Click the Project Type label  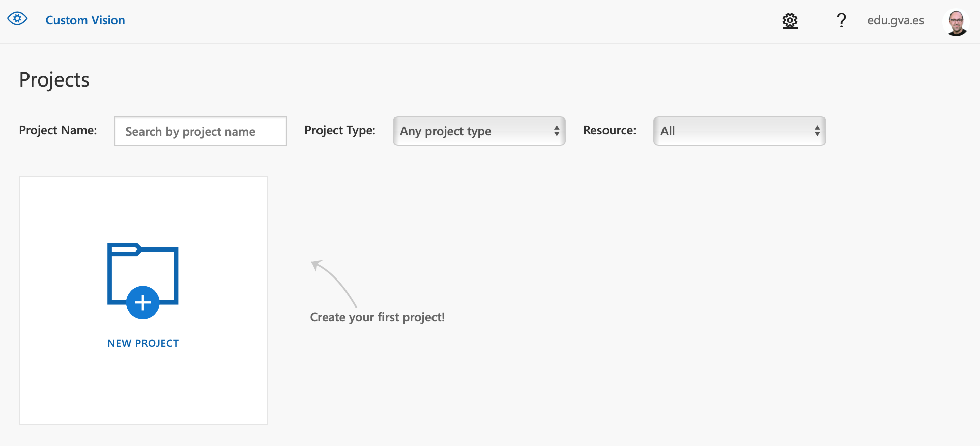pyautogui.click(x=340, y=130)
